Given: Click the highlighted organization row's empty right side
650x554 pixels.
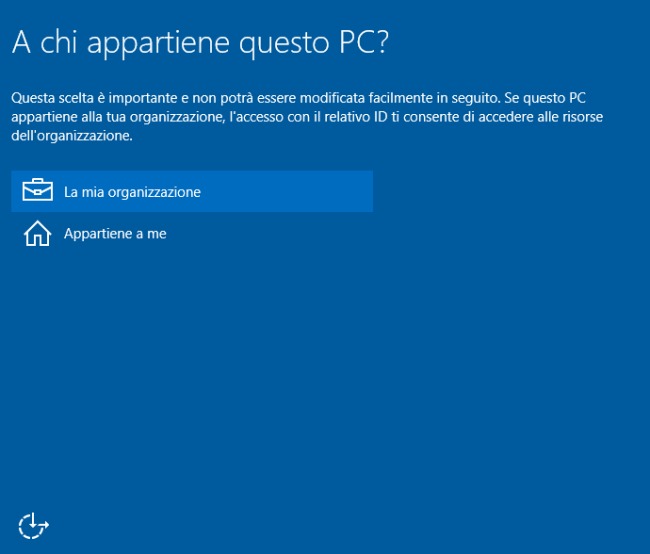Looking at the screenshot, I should pyautogui.click(x=300, y=191).
